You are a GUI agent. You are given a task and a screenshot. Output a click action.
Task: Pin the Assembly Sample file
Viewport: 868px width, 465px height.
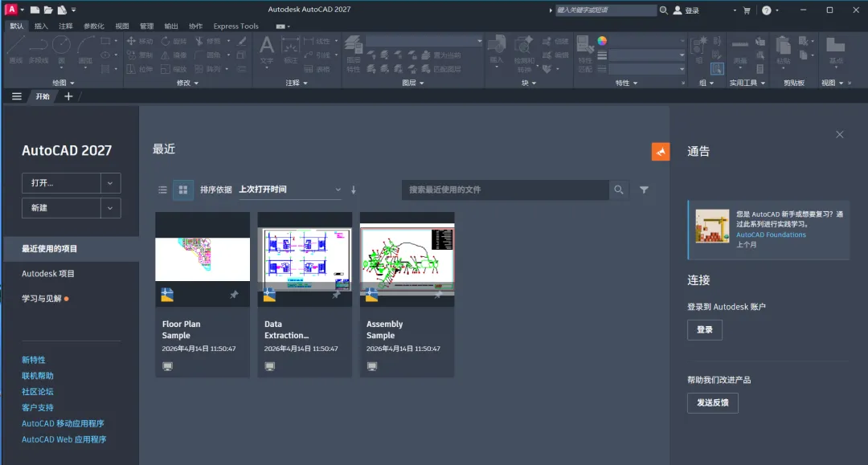click(x=439, y=295)
